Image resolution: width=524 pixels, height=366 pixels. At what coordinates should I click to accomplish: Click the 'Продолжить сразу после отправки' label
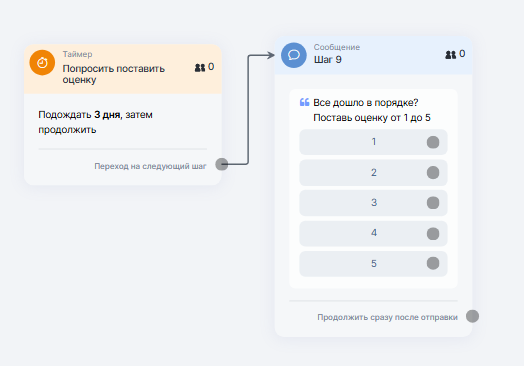click(x=387, y=317)
